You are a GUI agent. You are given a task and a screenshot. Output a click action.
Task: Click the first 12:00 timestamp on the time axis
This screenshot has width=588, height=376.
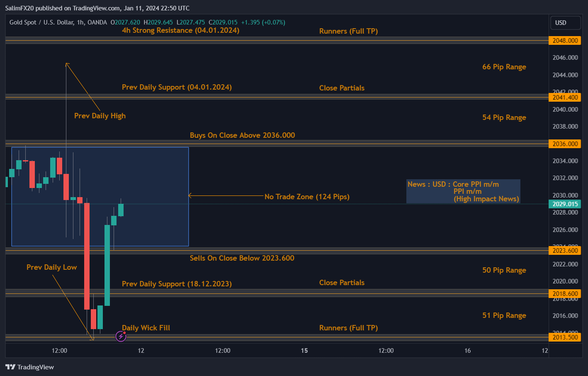59,350
